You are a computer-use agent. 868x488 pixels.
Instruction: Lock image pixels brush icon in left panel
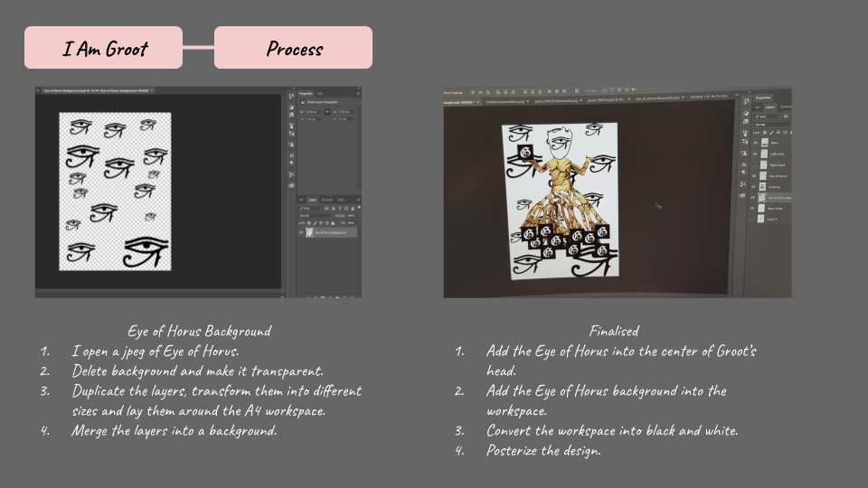coord(315,223)
